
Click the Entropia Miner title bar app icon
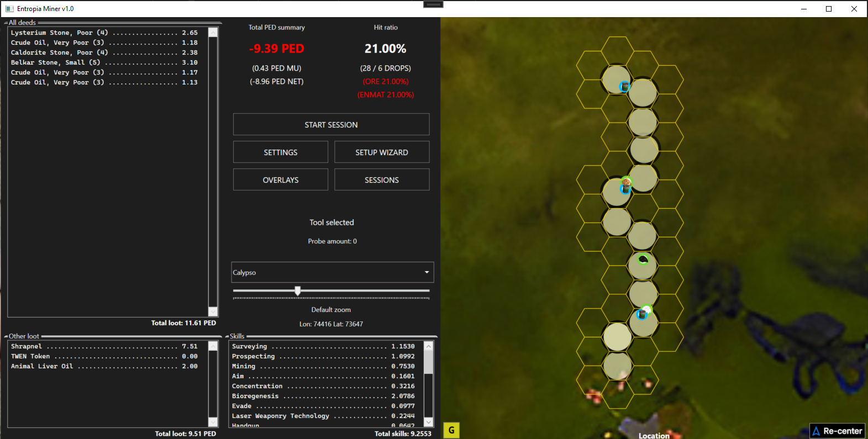click(9, 9)
